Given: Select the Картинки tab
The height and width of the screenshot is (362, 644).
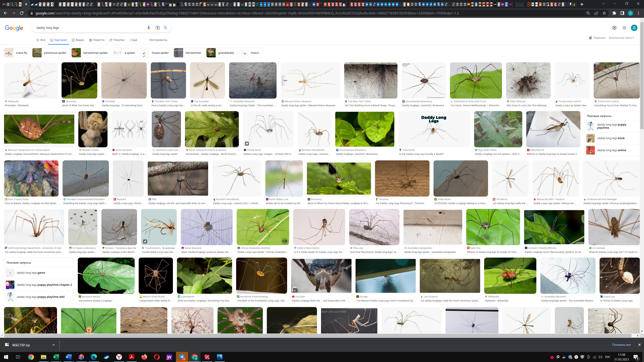Looking at the screenshot, I should [59, 40].
